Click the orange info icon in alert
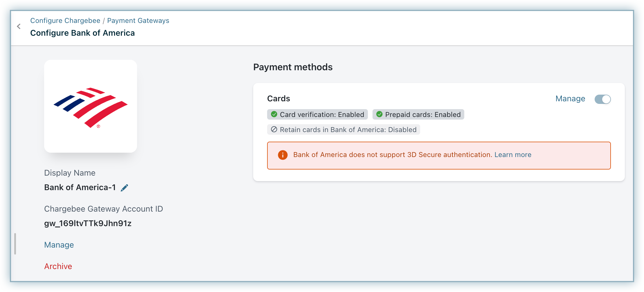 coord(283,155)
